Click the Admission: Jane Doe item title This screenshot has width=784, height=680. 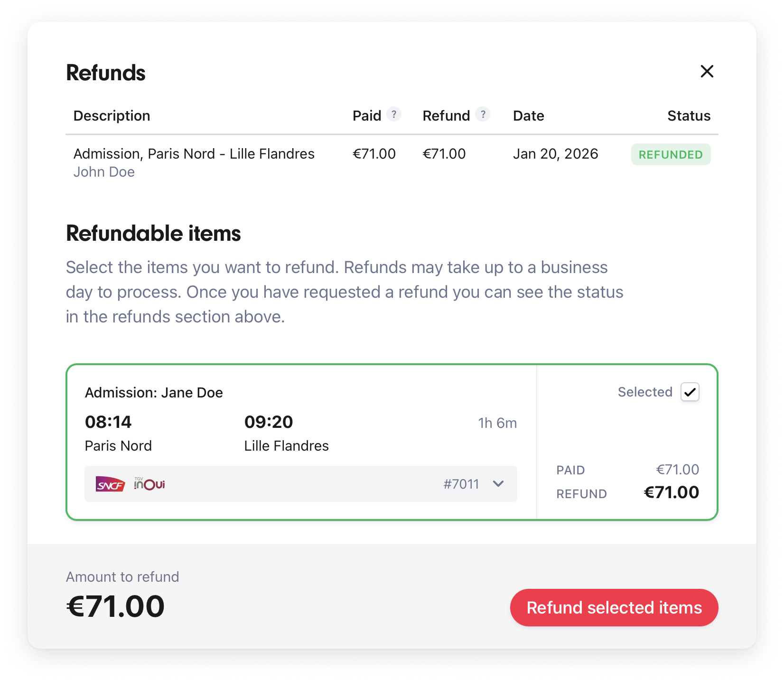[x=154, y=393]
